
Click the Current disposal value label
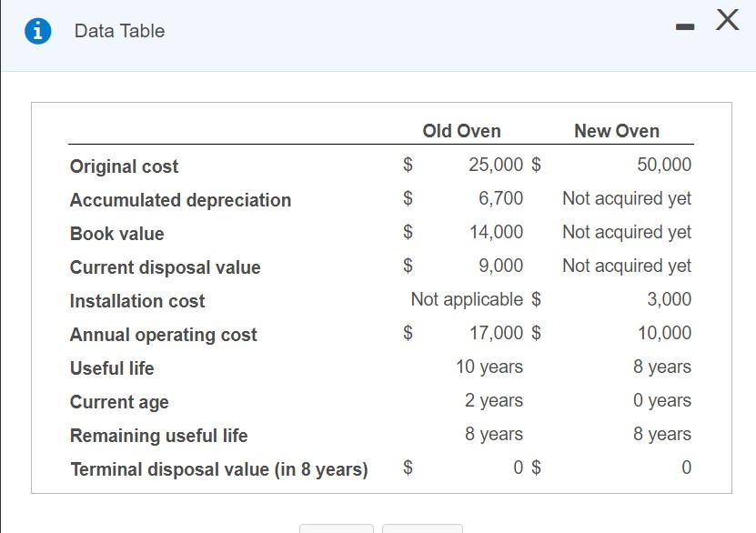(166, 267)
